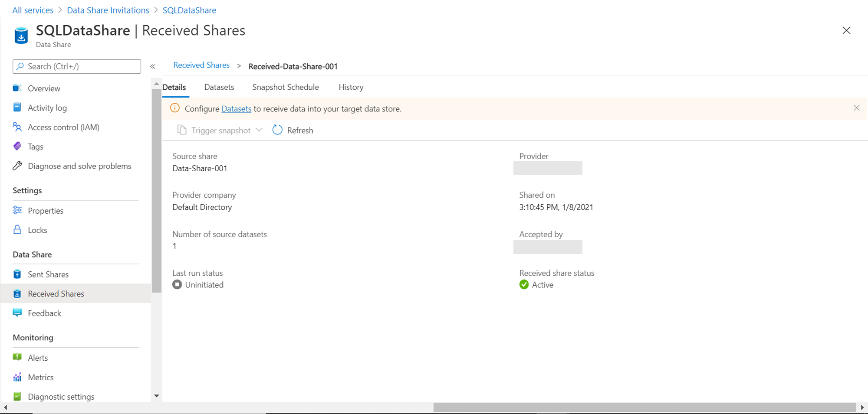
Task: Follow the Datasets link in the notice
Action: pos(236,109)
